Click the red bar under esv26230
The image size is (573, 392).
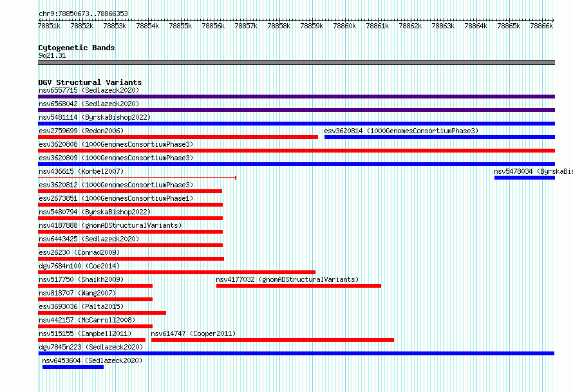click(131, 259)
